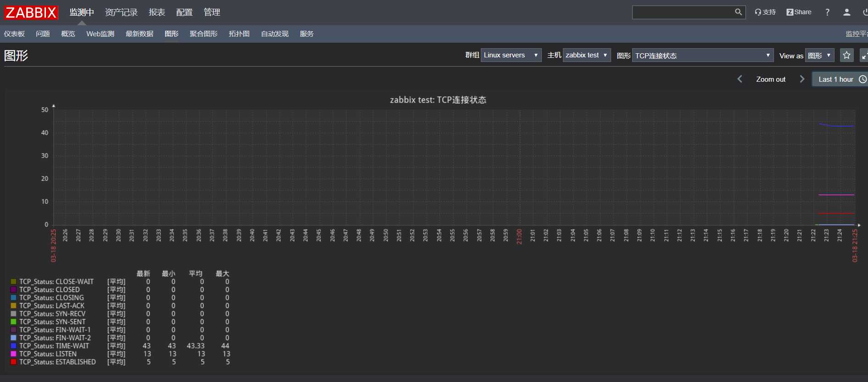Open the help question mark icon
Screen dimensions: 868x382
827,12
